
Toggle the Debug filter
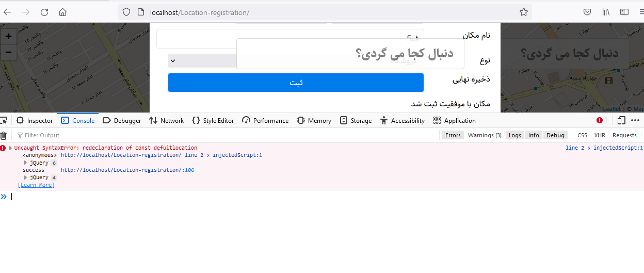pos(555,135)
